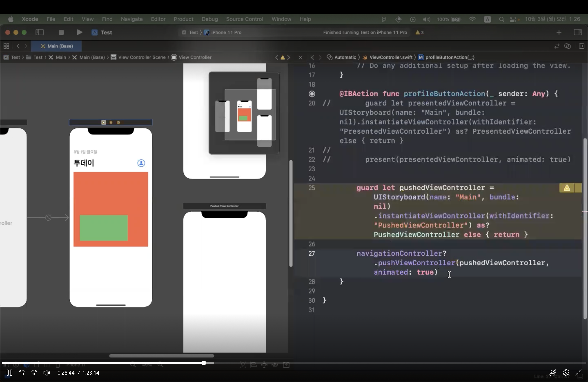Click profileButtonAction breadcrumb item

(450, 57)
